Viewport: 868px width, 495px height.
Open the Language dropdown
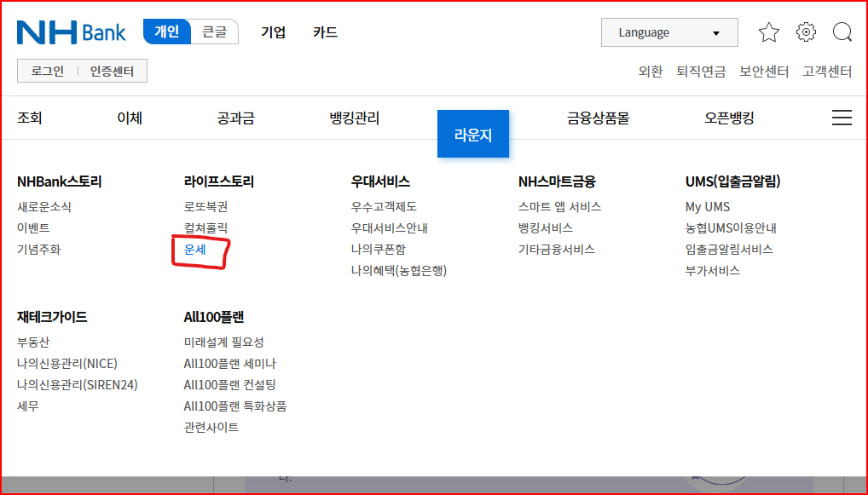[x=669, y=32]
